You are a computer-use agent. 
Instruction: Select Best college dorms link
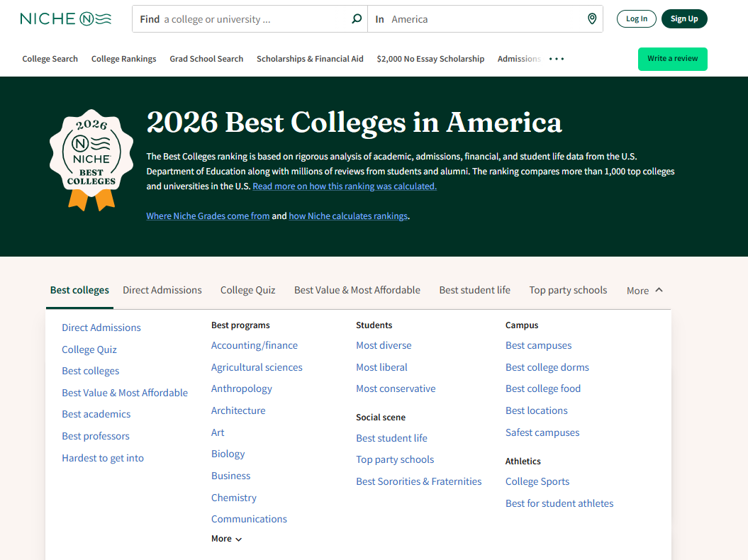pyautogui.click(x=547, y=367)
